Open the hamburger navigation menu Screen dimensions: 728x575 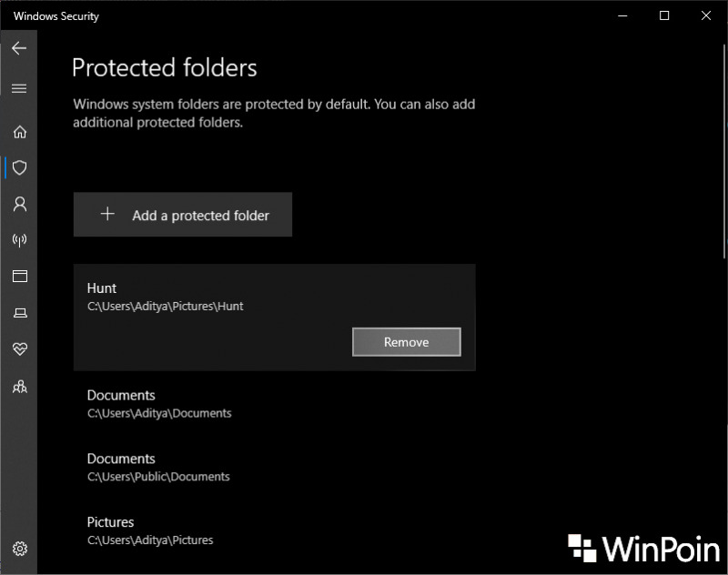[x=19, y=88]
